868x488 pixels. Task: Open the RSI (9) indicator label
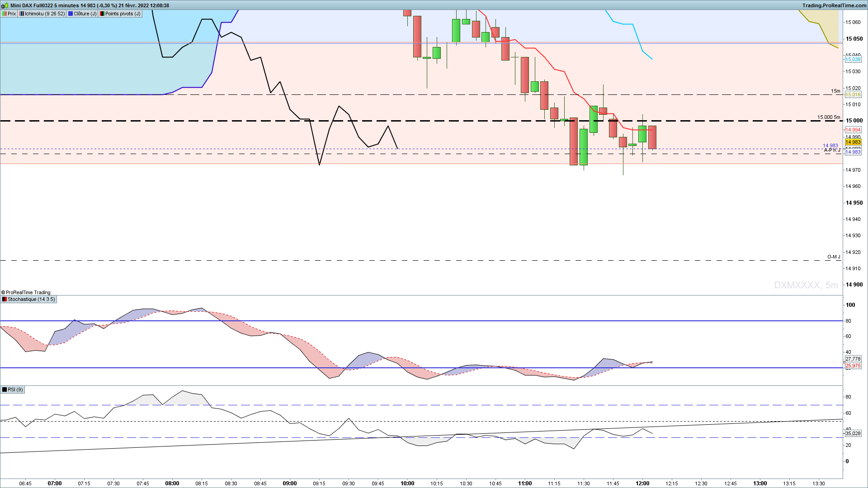(x=13, y=390)
